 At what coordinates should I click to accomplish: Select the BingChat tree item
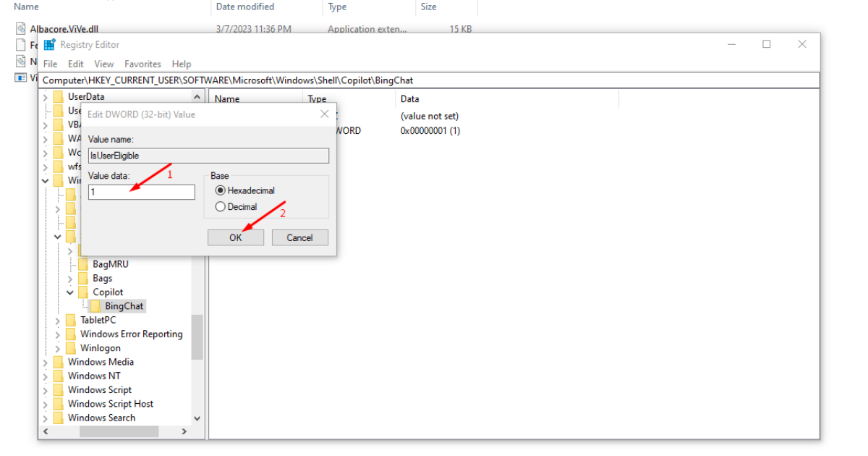[124, 306]
